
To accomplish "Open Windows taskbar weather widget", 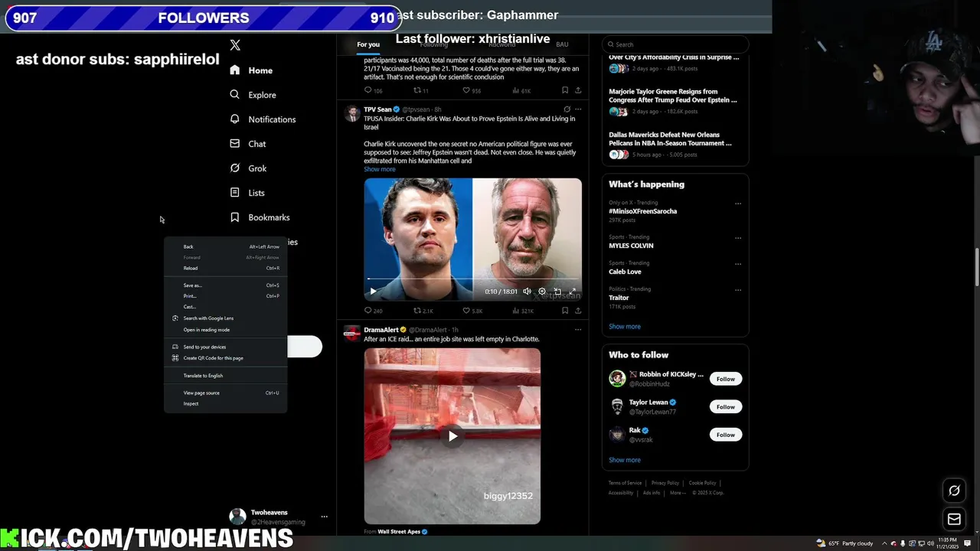I will [844, 543].
